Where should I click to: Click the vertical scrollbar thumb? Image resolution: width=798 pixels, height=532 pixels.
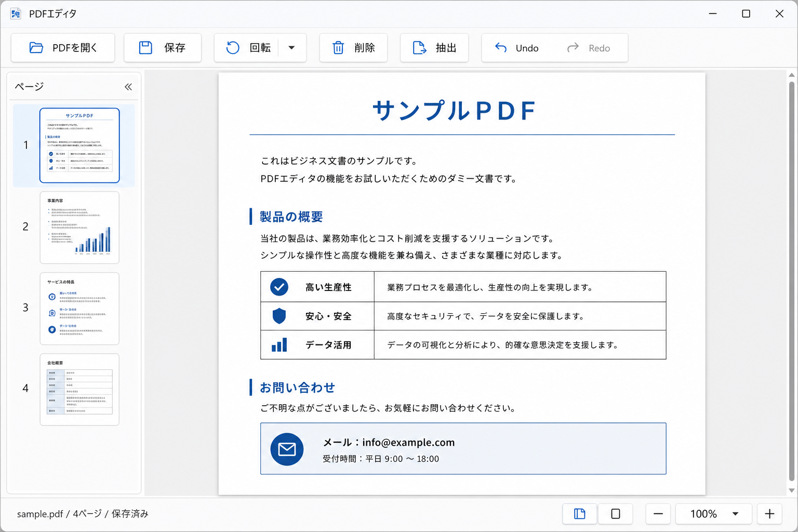[x=792, y=281]
